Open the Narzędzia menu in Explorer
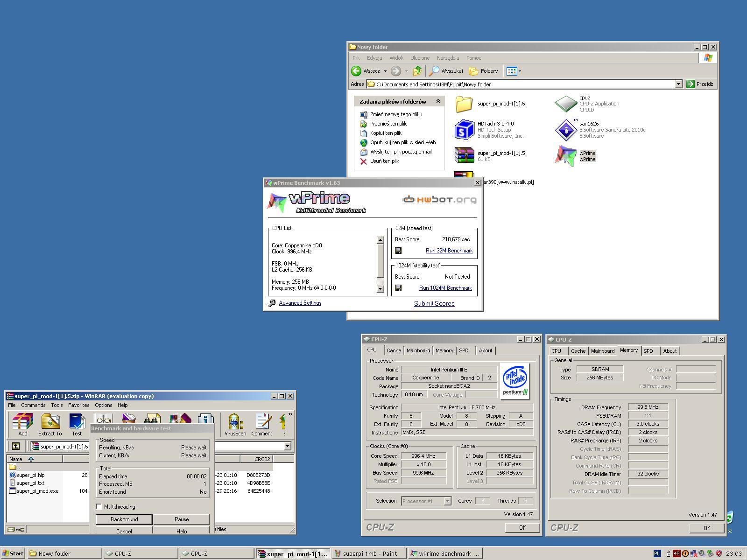 [x=448, y=58]
